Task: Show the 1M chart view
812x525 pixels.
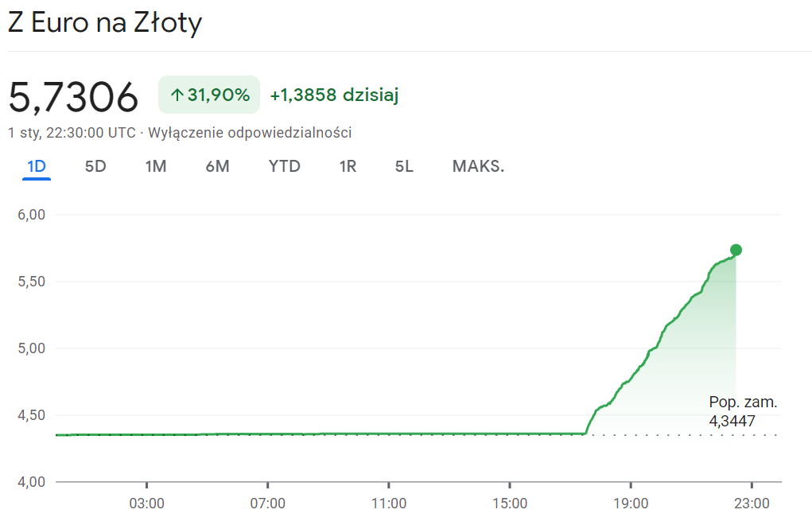Action: pos(156,166)
